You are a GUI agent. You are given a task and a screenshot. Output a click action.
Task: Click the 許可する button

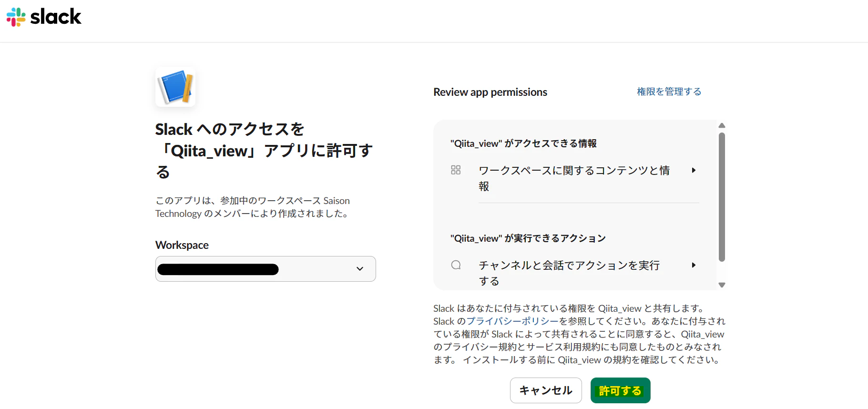[620, 390]
